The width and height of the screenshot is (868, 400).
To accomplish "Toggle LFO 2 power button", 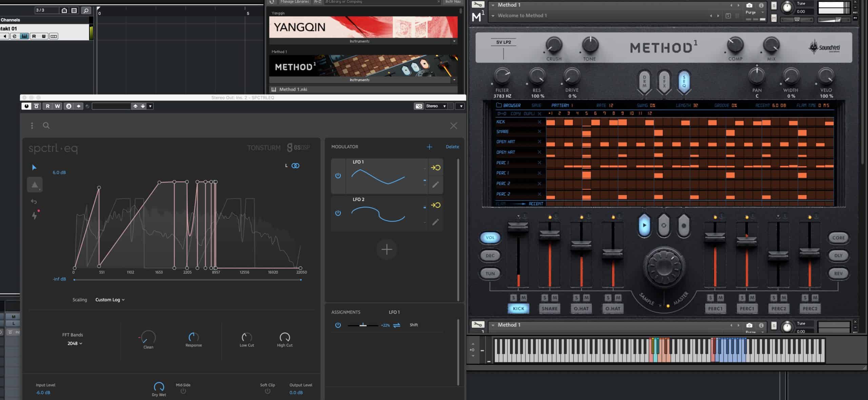I will (338, 213).
